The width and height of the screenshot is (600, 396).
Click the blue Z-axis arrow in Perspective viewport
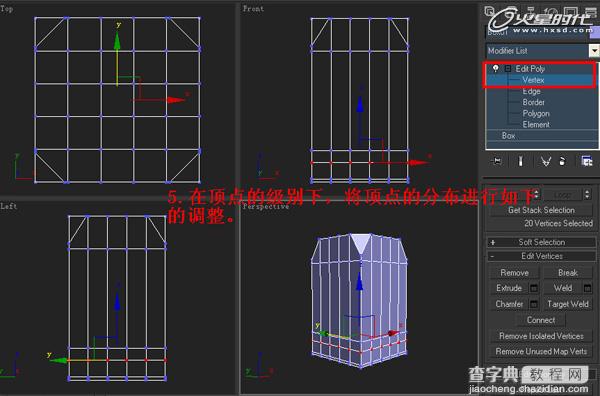[359, 282]
